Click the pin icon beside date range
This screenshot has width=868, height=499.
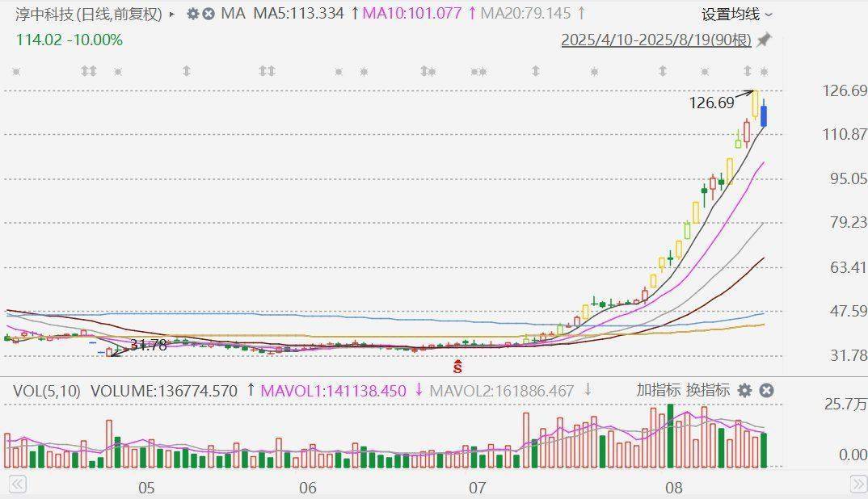[x=764, y=40]
